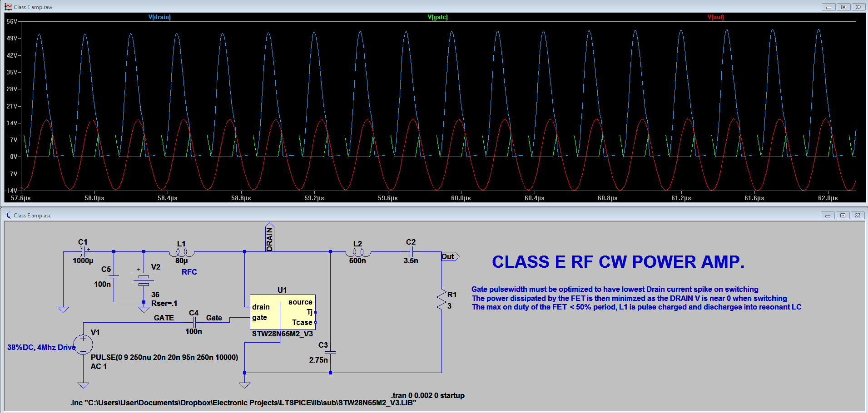The height and width of the screenshot is (413, 868).
Task: Close the Class E amp.raw window
Action: coord(858,7)
